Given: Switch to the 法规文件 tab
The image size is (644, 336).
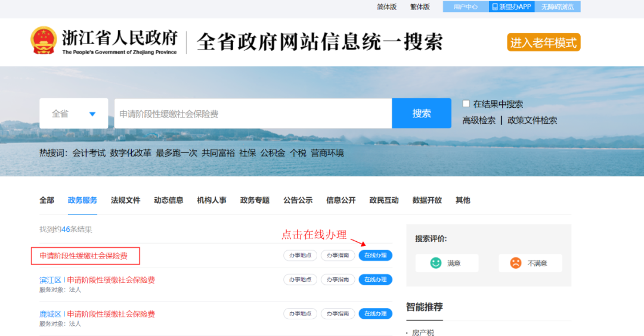Looking at the screenshot, I should (125, 200).
